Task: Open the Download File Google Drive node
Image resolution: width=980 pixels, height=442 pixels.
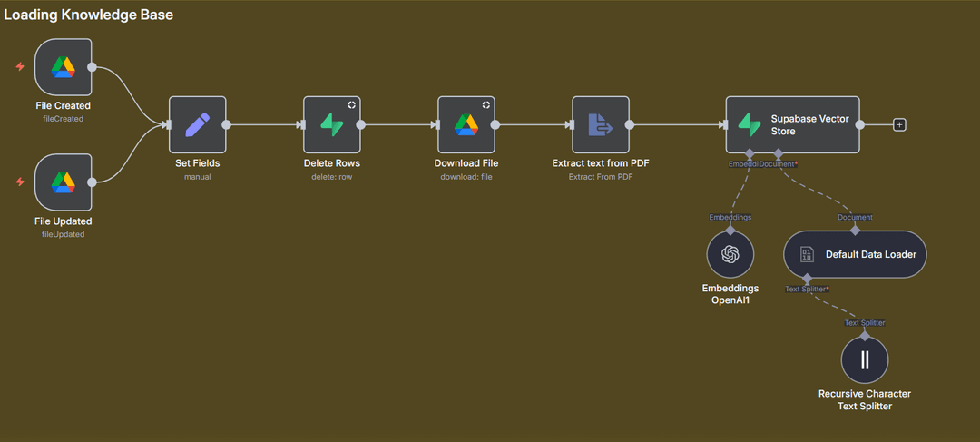Action: pos(465,125)
